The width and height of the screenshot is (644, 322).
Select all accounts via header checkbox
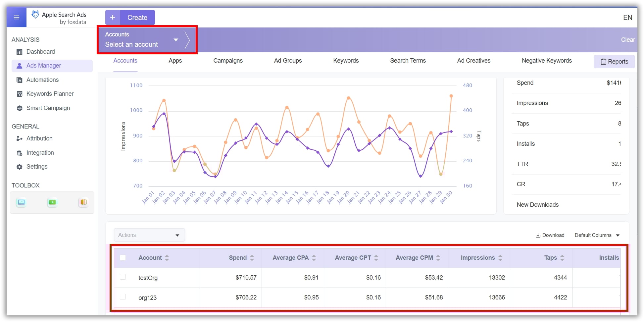(123, 257)
